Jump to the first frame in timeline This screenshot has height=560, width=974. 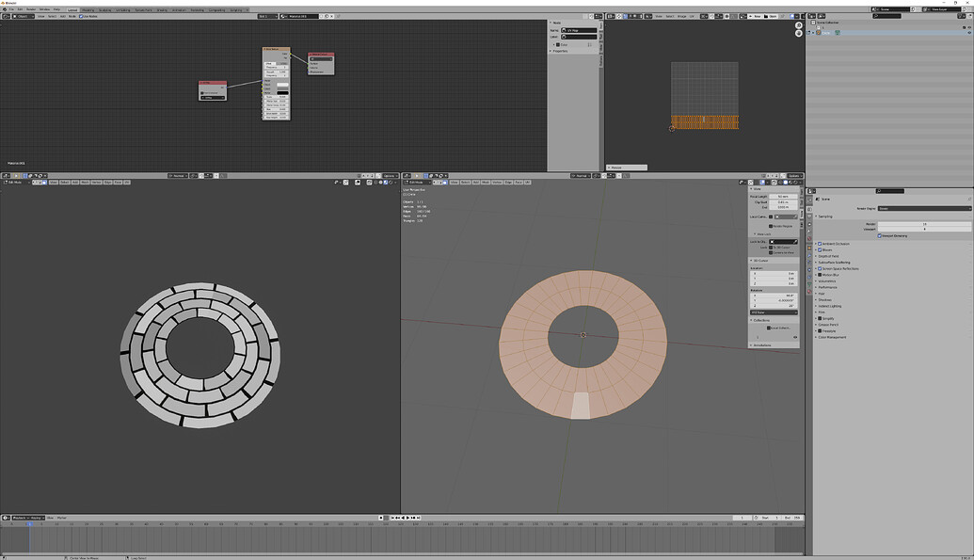point(392,518)
